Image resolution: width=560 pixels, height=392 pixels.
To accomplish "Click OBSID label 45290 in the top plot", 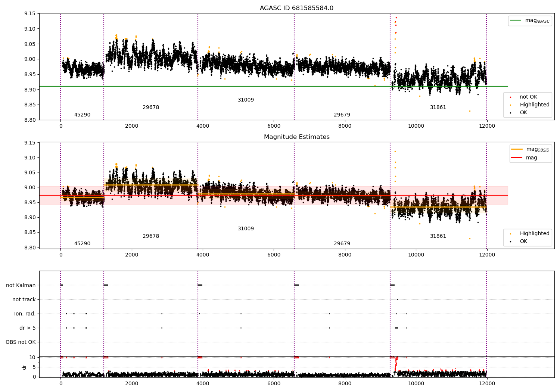I will pos(82,115).
